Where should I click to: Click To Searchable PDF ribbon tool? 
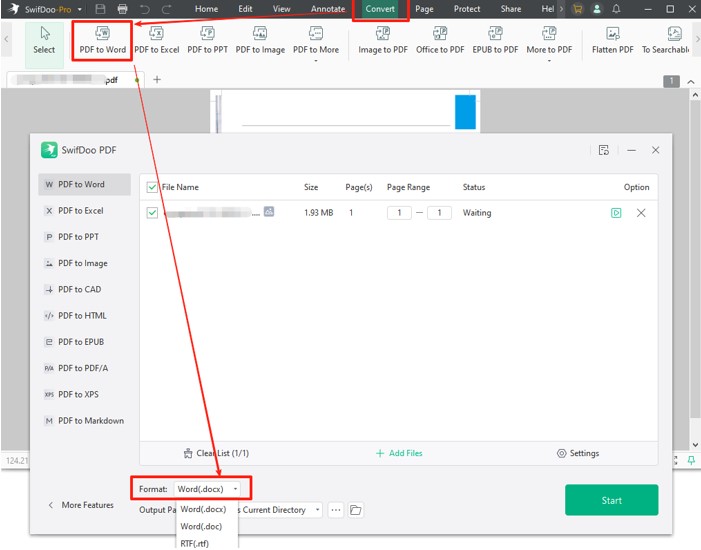point(666,41)
